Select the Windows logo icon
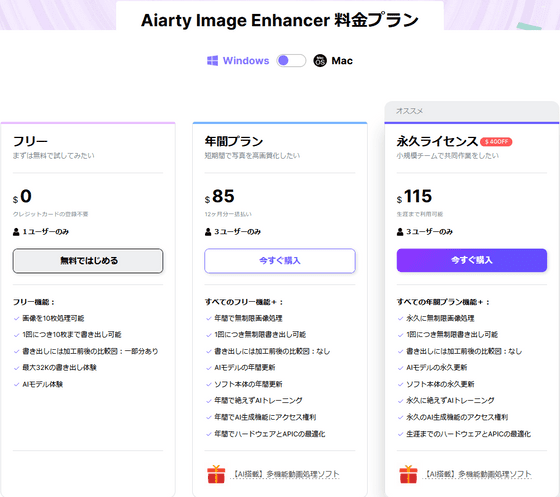This screenshot has height=497, width=560. 212,61
